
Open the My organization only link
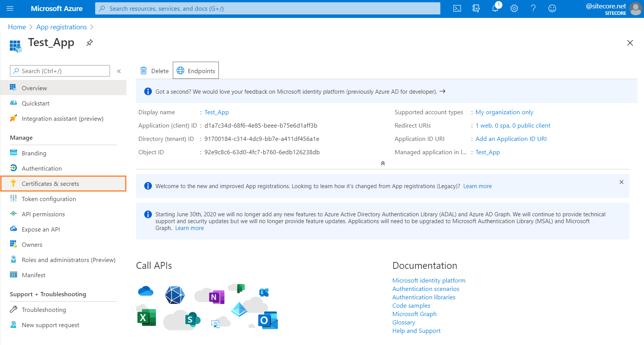pos(504,112)
